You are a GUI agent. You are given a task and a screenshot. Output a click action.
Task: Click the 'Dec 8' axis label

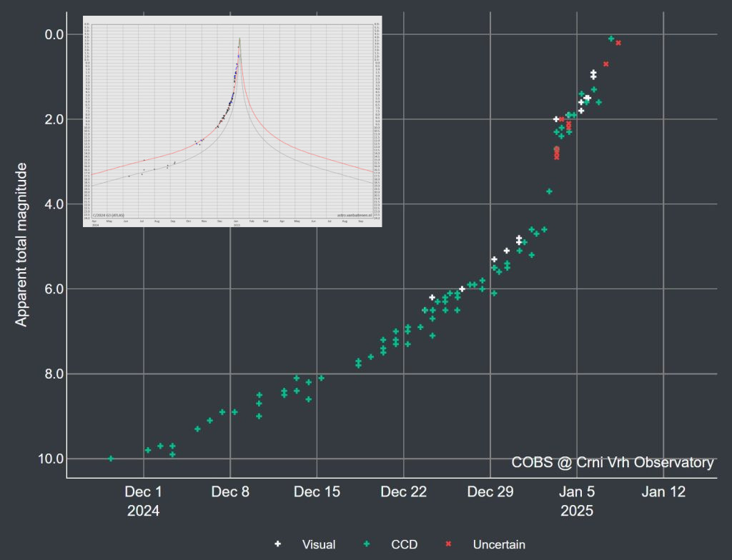[230, 492]
